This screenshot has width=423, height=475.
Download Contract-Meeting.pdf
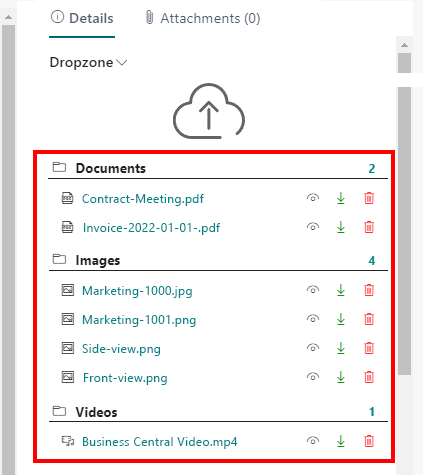point(341,198)
